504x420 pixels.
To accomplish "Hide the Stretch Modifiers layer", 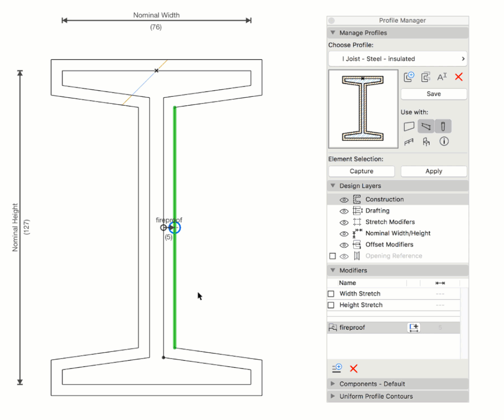I will [344, 222].
